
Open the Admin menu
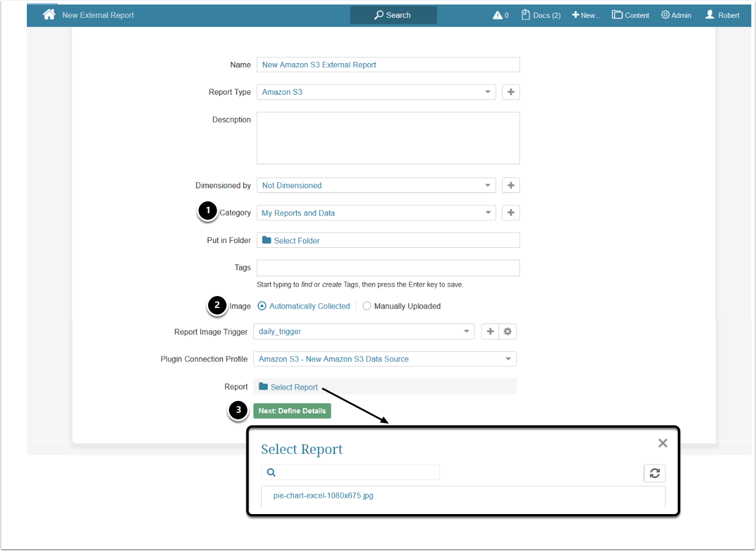pyautogui.click(x=676, y=15)
